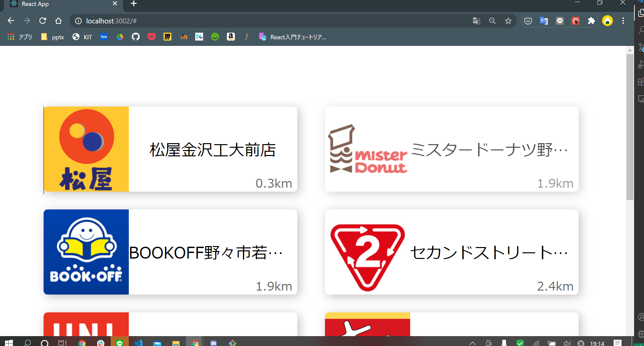Screen dimensions: 644x346
Task: Show hidden system tray icons
Action: tap(473, 343)
